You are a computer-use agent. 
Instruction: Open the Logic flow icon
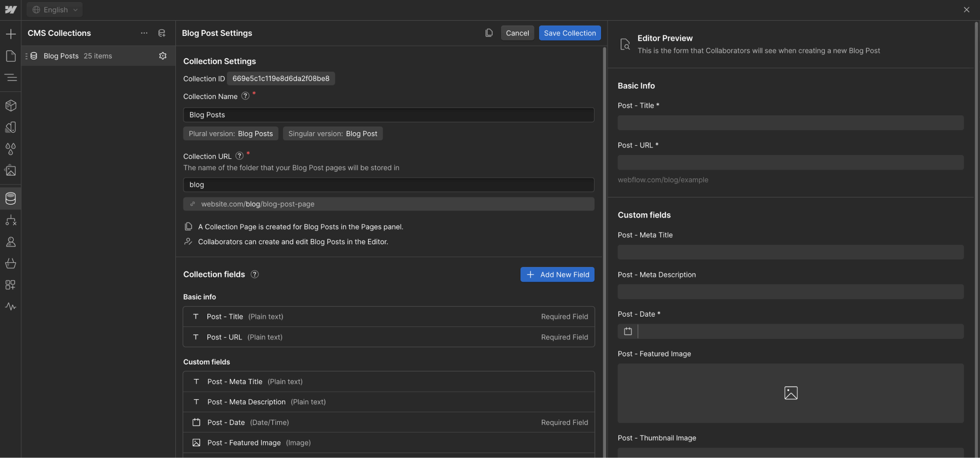pyautogui.click(x=10, y=220)
